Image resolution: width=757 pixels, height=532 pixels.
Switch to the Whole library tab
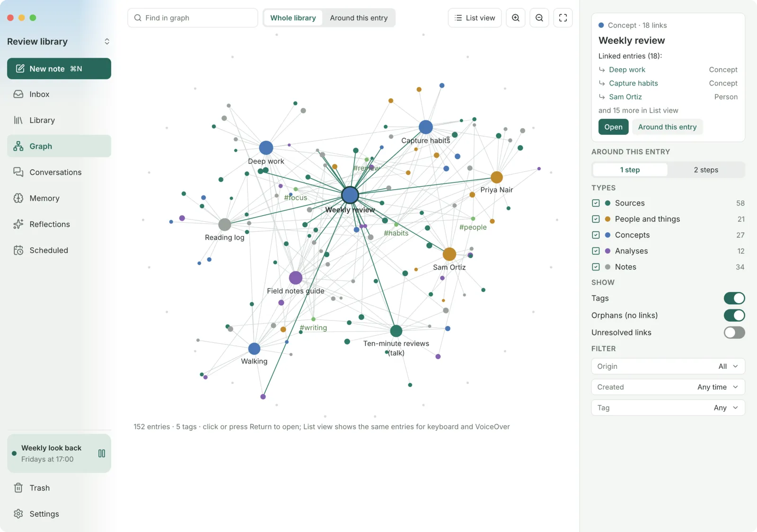point(293,18)
